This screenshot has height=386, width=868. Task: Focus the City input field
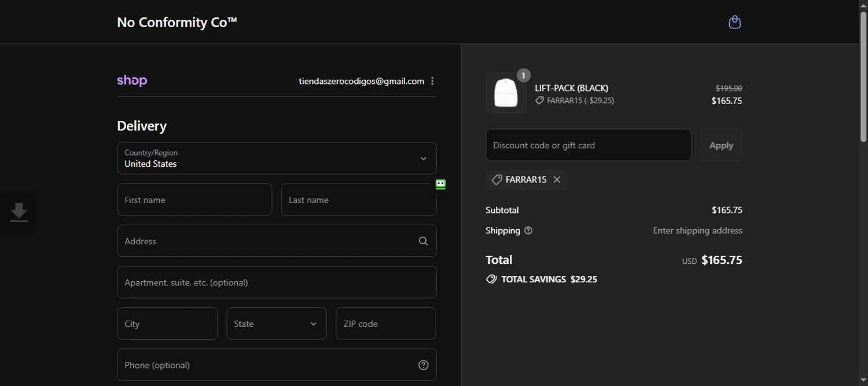point(167,323)
